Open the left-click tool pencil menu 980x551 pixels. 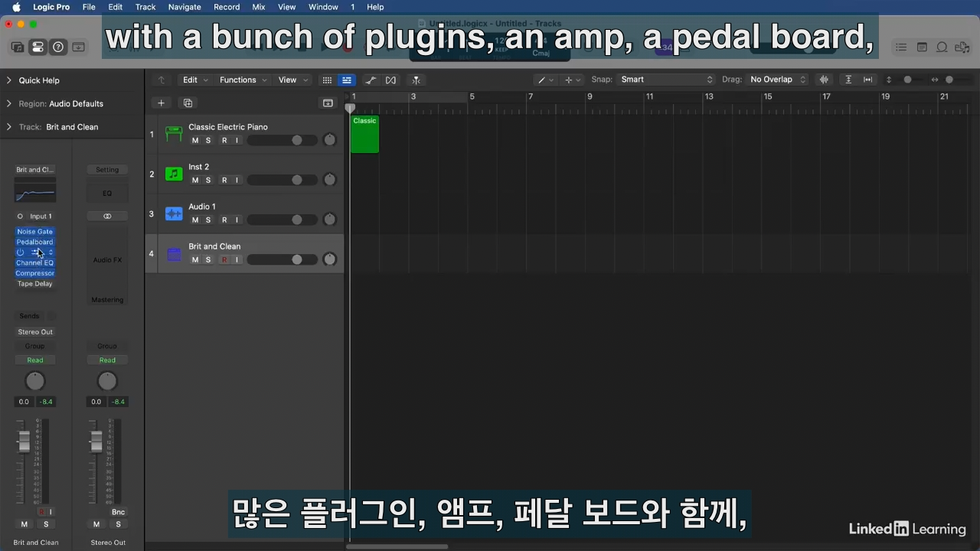click(x=545, y=80)
